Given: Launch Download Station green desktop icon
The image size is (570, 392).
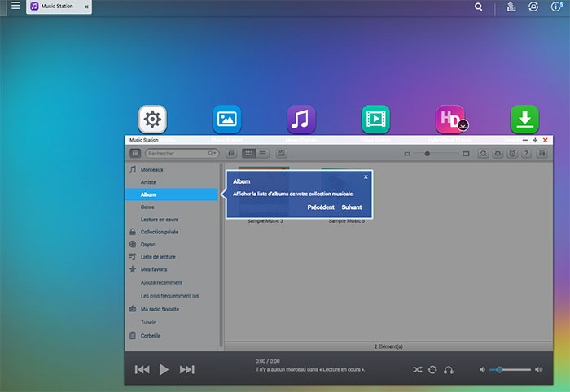Looking at the screenshot, I should point(524,119).
